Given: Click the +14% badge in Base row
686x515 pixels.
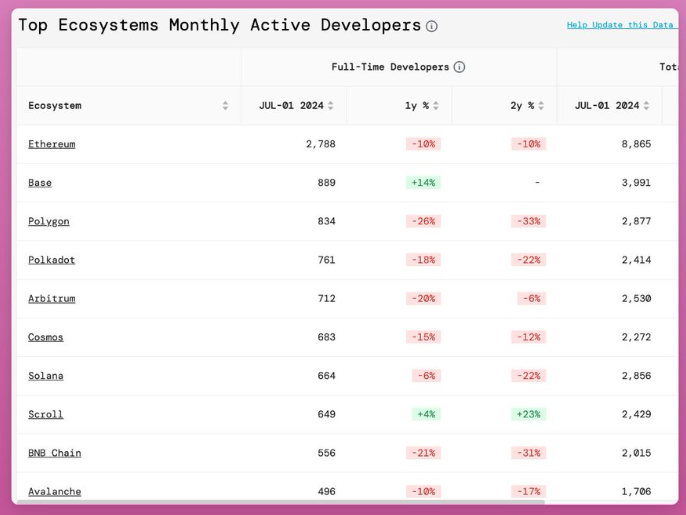Looking at the screenshot, I should [x=423, y=182].
